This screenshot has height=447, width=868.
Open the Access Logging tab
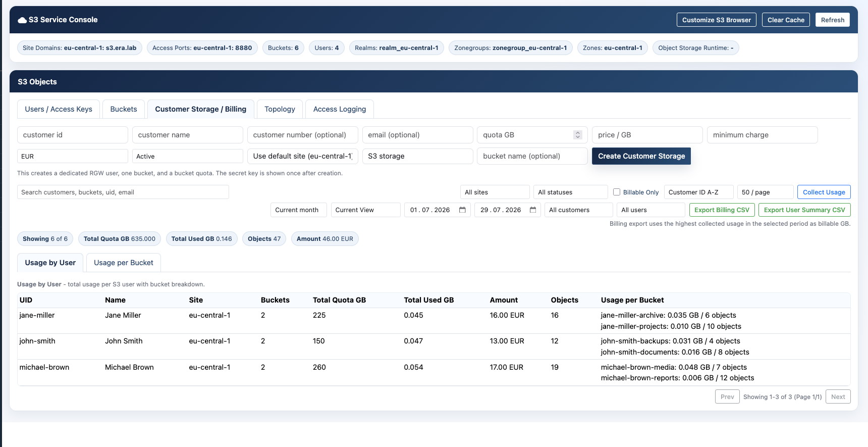340,109
